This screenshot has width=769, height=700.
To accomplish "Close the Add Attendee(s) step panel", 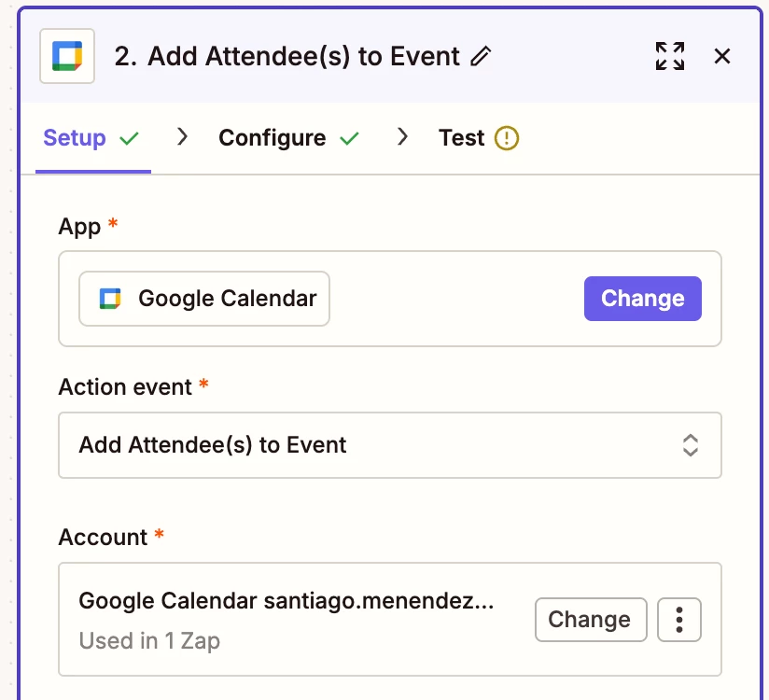I will (x=722, y=56).
